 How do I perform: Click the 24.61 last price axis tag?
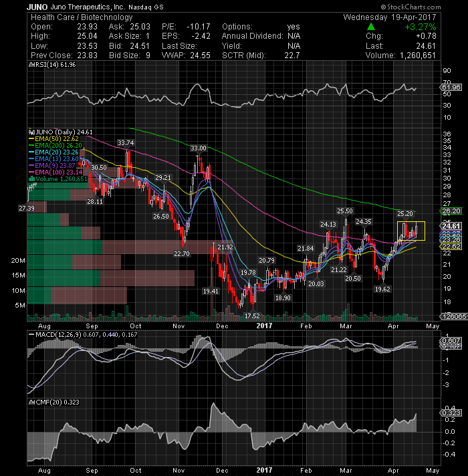point(451,226)
